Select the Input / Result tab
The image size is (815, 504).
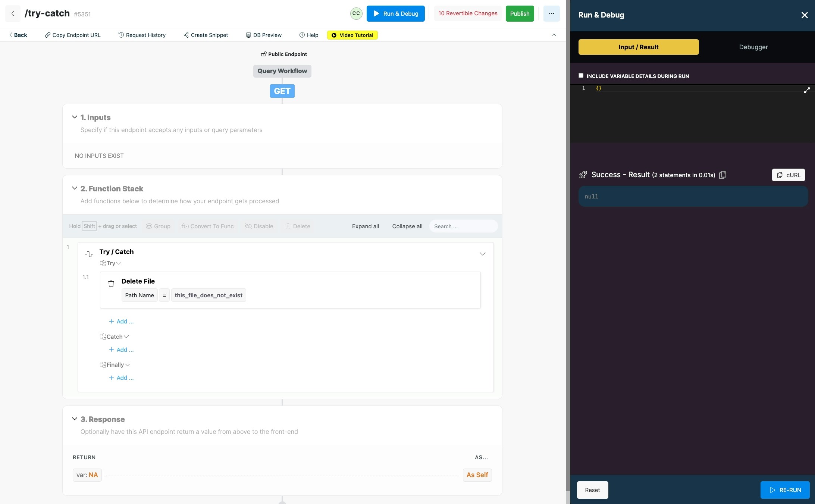[x=638, y=47]
